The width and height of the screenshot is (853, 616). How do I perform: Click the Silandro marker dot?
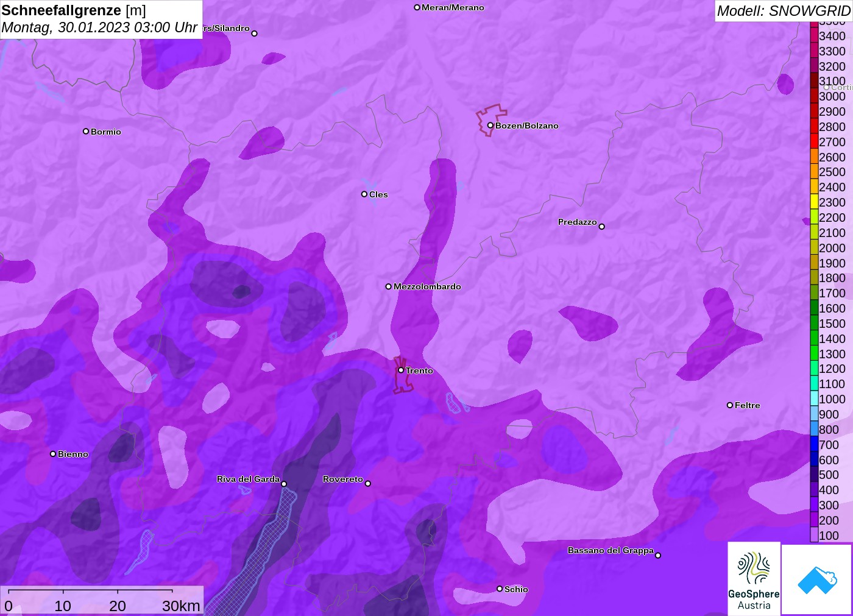(255, 34)
